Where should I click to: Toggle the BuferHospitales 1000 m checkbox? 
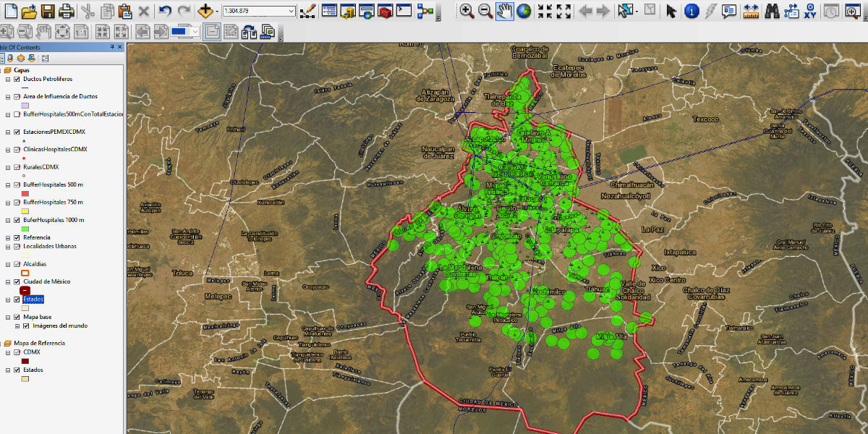click(17, 220)
